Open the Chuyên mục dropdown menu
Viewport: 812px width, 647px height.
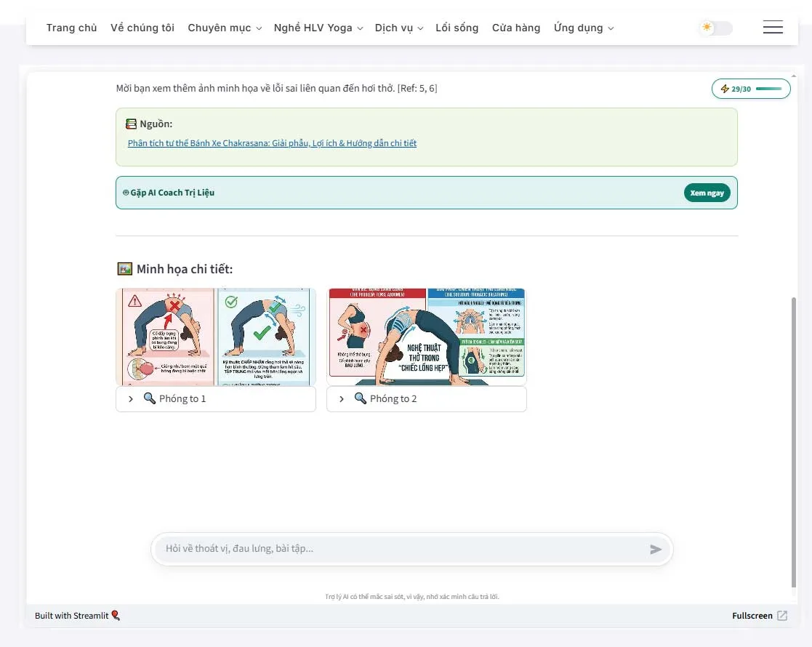(225, 28)
